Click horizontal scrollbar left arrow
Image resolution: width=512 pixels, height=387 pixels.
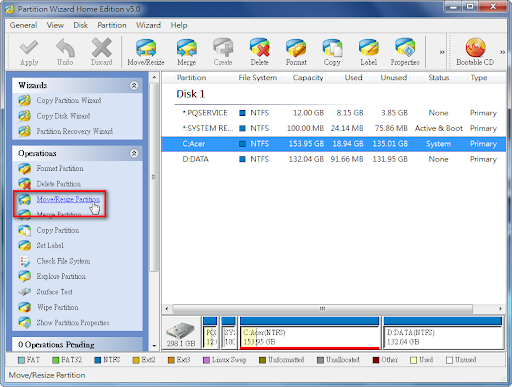(x=167, y=309)
